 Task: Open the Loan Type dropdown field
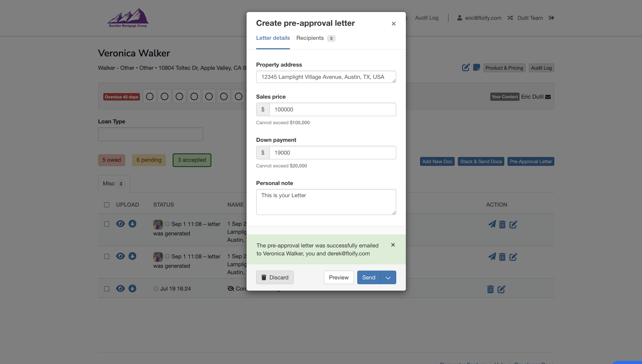pos(150,134)
